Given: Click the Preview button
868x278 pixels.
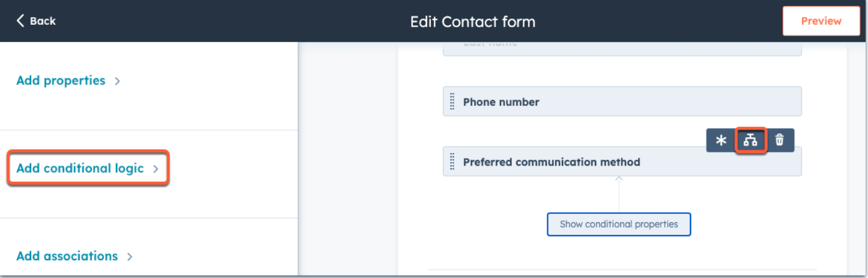Looking at the screenshot, I should click(x=821, y=21).
